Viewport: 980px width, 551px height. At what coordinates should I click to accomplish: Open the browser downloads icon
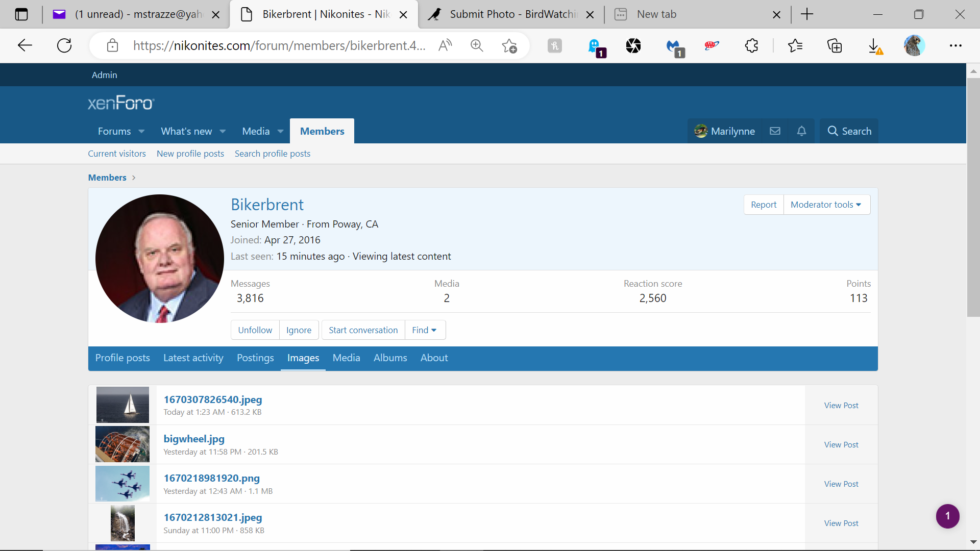[x=874, y=45]
